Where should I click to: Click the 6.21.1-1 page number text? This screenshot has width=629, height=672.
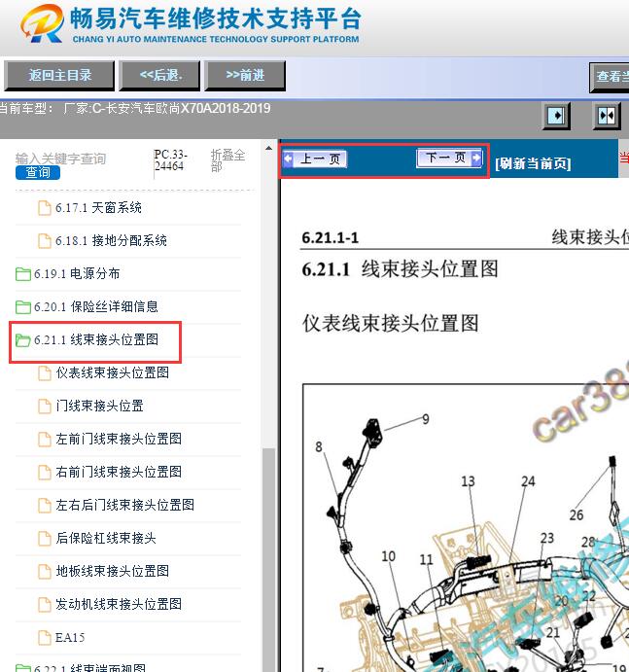click(330, 237)
